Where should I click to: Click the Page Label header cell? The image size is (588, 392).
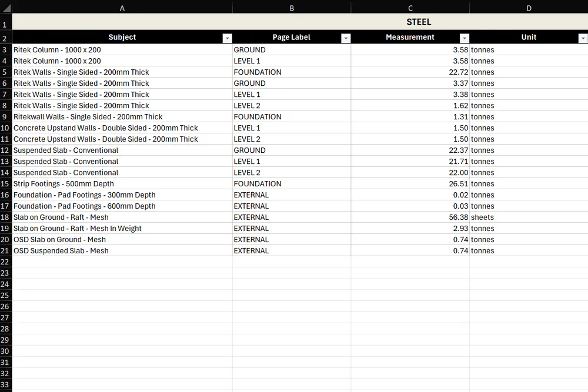[x=292, y=37]
